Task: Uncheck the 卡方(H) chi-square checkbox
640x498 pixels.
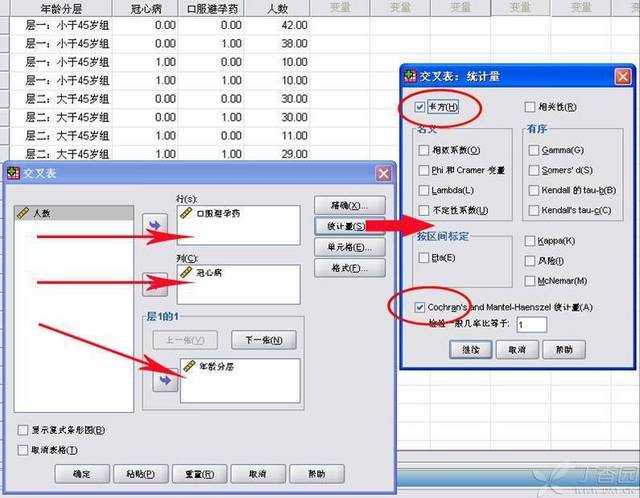Action: click(x=420, y=107)
